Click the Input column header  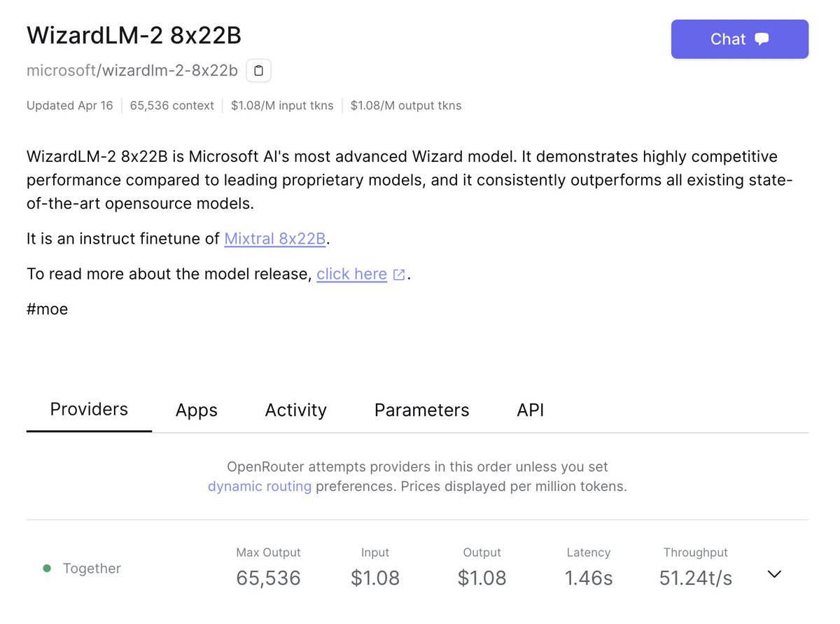(375, 553)
